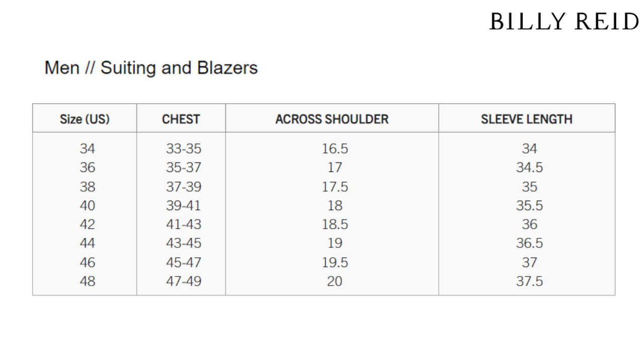The width and height of the screenshot is (644, 362).
Task: Select size 34 in the size column
Action: click(87, 149)
